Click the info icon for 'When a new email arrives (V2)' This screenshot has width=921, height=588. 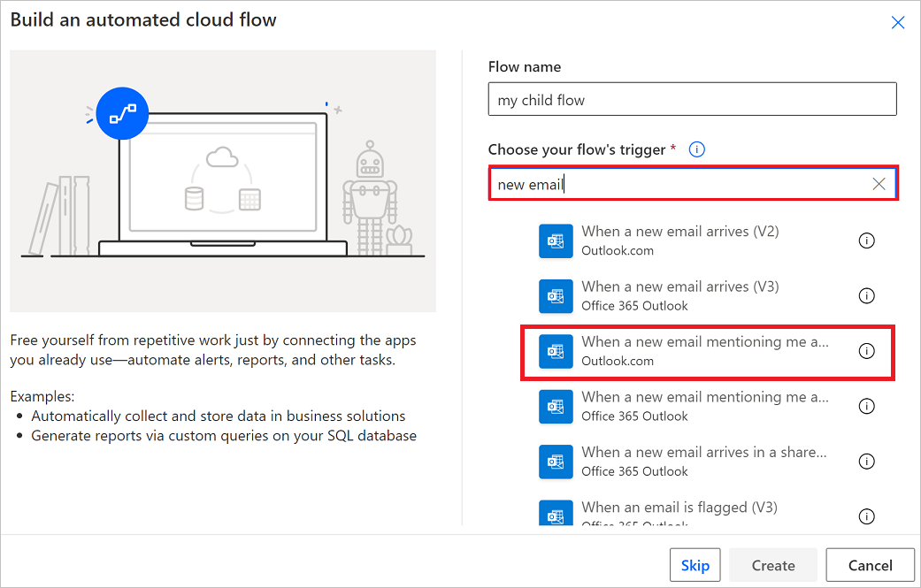coord(866,240)
